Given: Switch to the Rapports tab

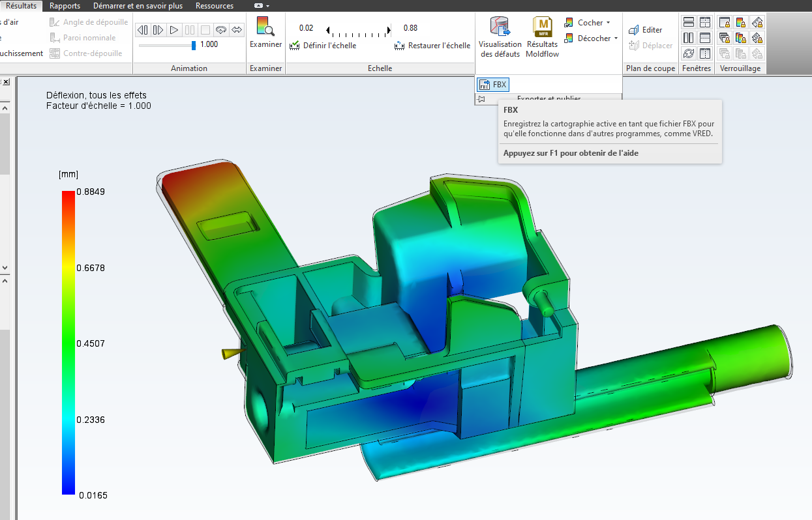Looking at the screenshot, I should pyautogui.click(x=65, y=6).
